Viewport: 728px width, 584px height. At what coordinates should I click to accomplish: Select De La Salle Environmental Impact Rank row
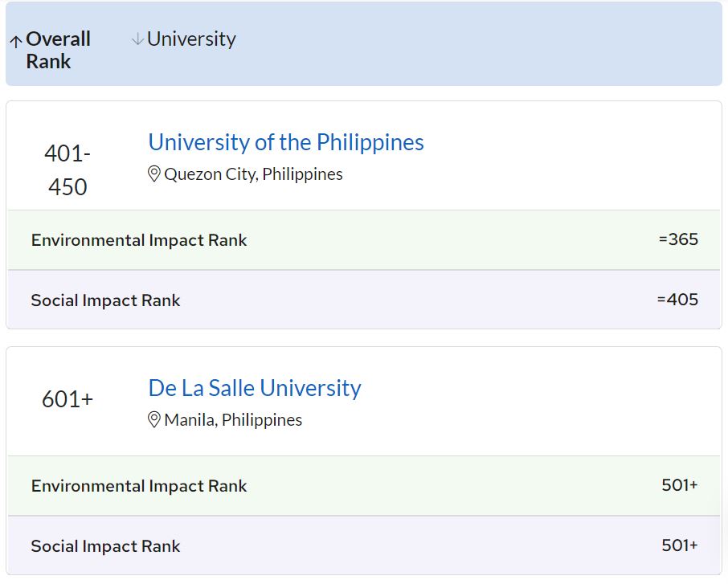[x=364, y=485]
